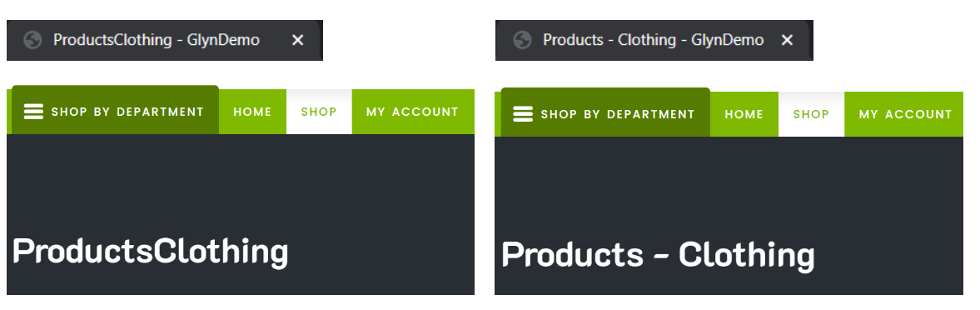Go to My Account in left navigation
Screen dimensions: 980x310
(x=412, y=112)
